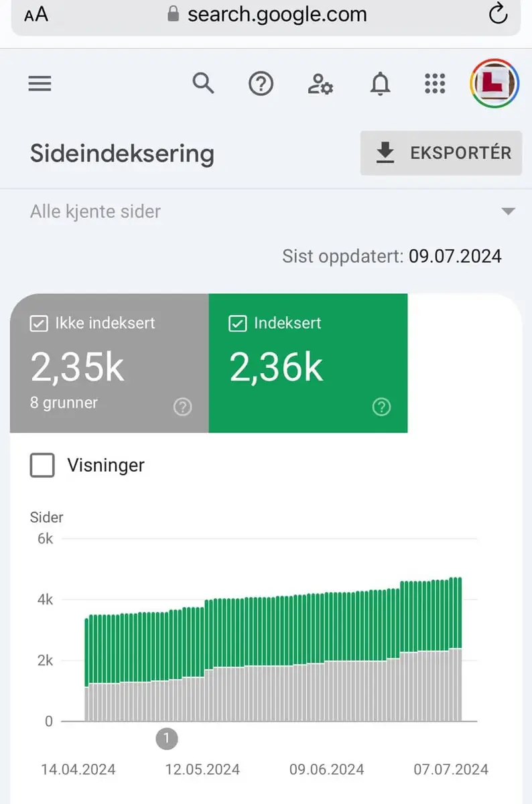Screen dimensions: 532x804
Task: Enable the Visninger checkbox
Action: coord(42,465)
